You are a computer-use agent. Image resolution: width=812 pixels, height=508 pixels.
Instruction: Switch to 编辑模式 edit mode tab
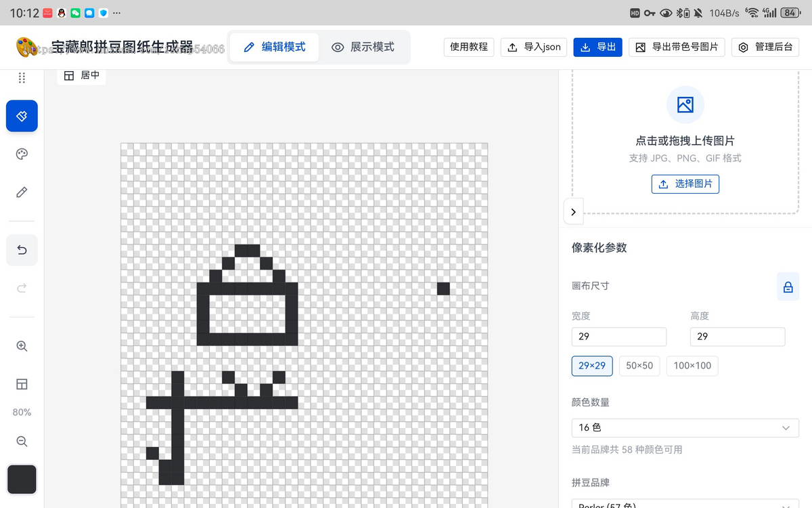pyautogui.click(x=274, y=47)
